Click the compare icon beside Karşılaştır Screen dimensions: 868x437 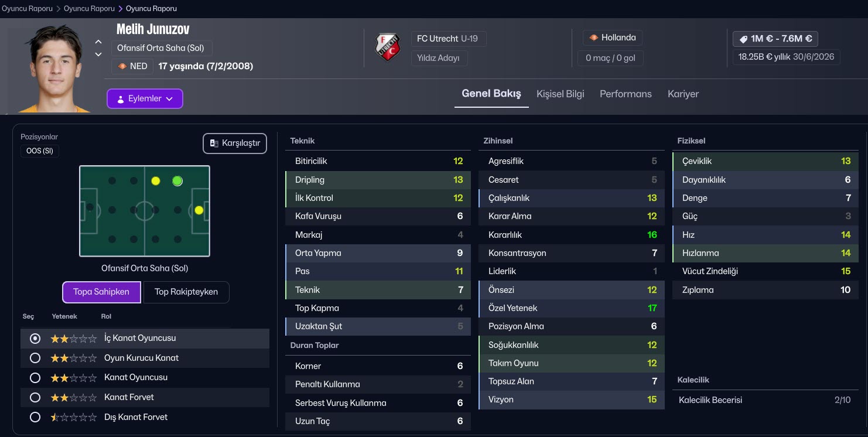[x=214, y=144]
